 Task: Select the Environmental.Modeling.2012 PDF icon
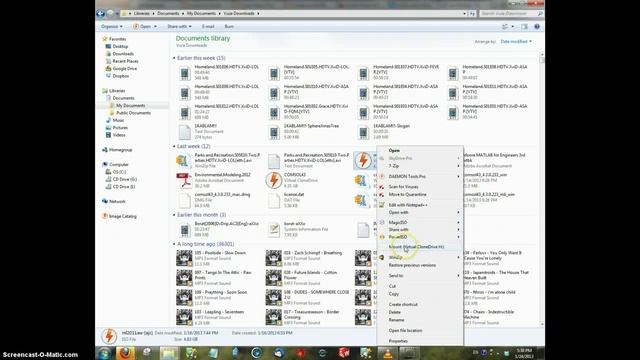click(x=184, y=180)
